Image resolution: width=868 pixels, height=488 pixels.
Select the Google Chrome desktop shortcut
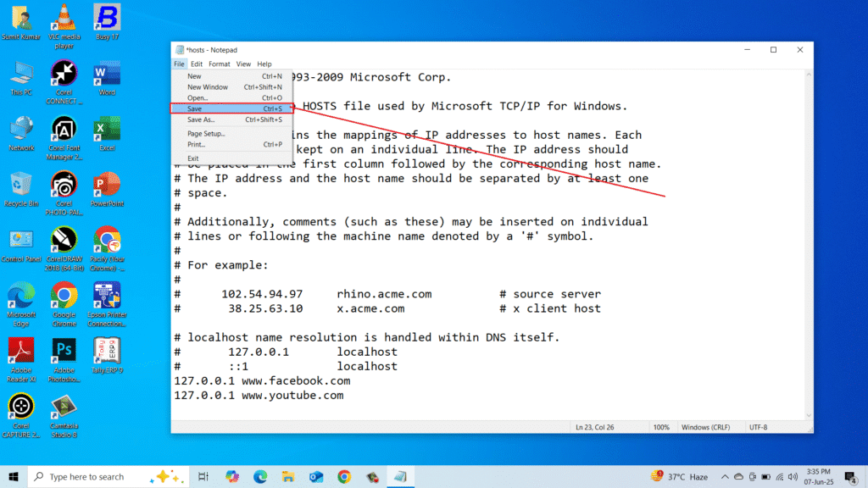64,304
